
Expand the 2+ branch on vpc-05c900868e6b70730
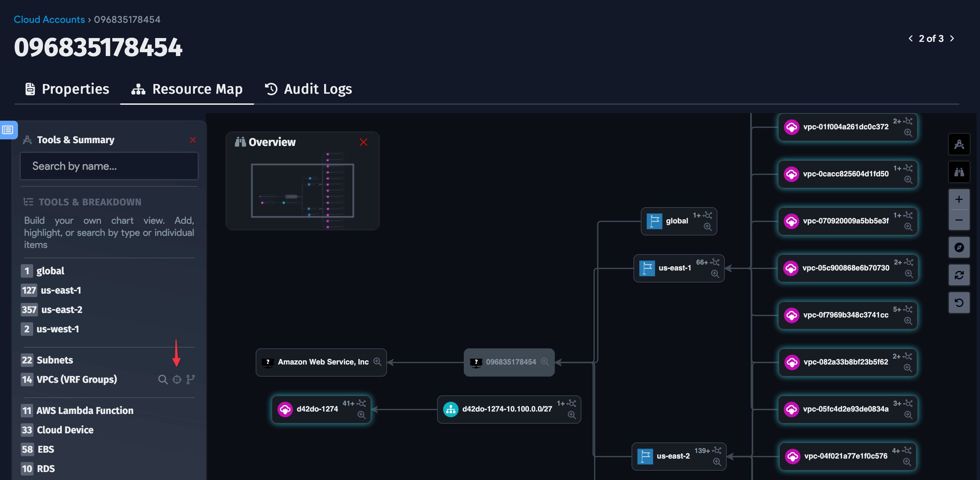[x=910, y=262]
